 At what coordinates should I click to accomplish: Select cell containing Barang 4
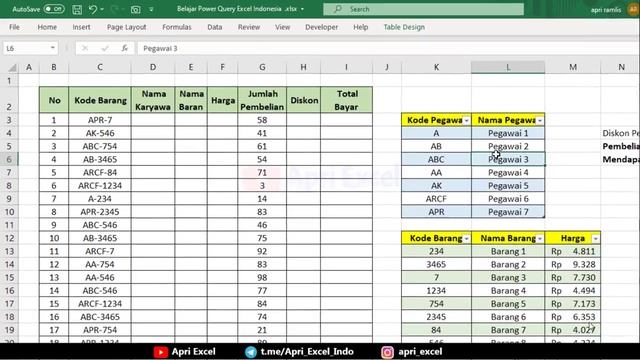508,291
